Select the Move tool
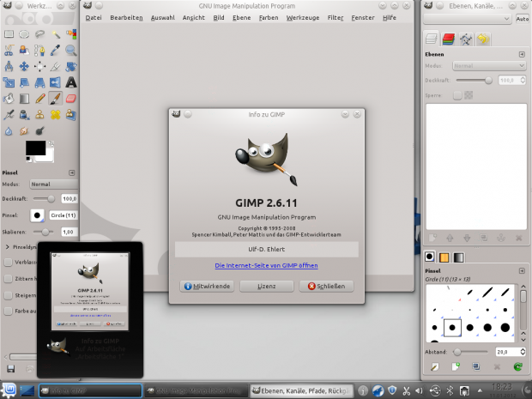This screenshot has width=532, height=399. pyautogui.click(x=24, y=66)
